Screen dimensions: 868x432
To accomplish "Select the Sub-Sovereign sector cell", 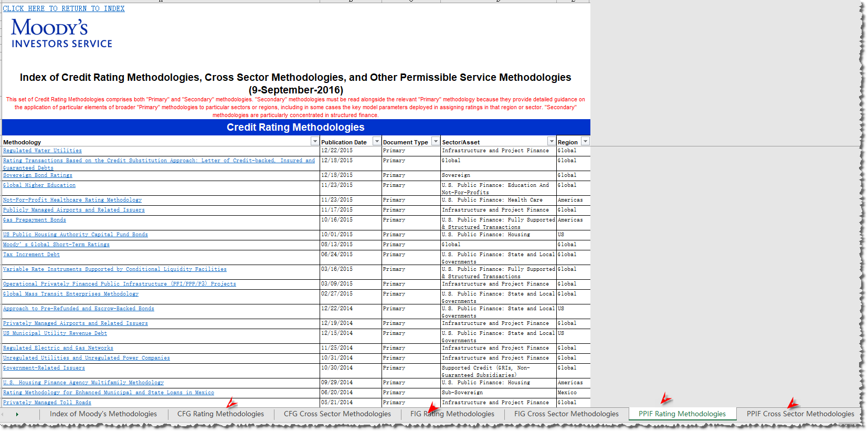I will (499, 393).
